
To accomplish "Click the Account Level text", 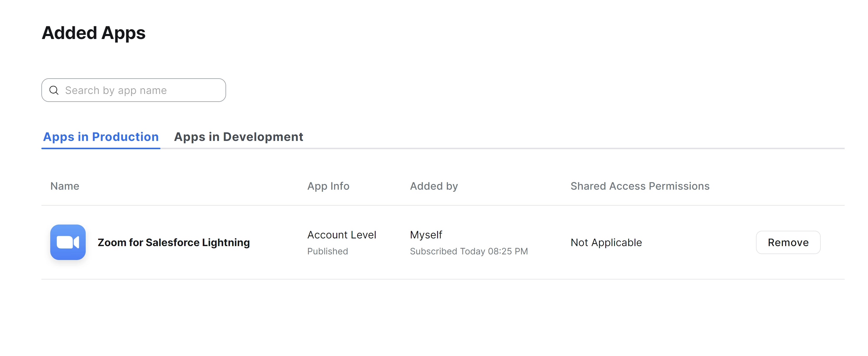I will (x=341, y=235).
